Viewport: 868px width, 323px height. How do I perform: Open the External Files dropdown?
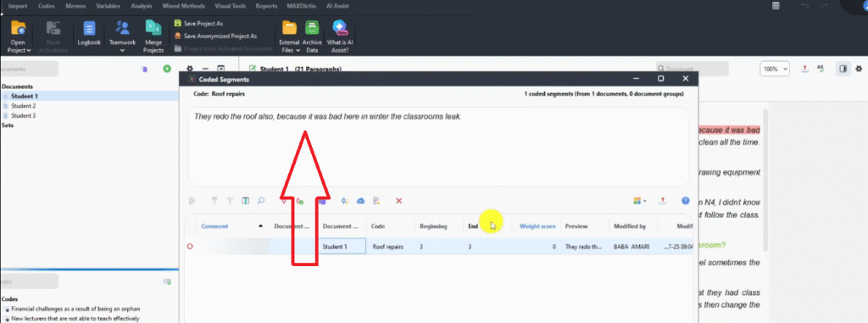point(289,36)
